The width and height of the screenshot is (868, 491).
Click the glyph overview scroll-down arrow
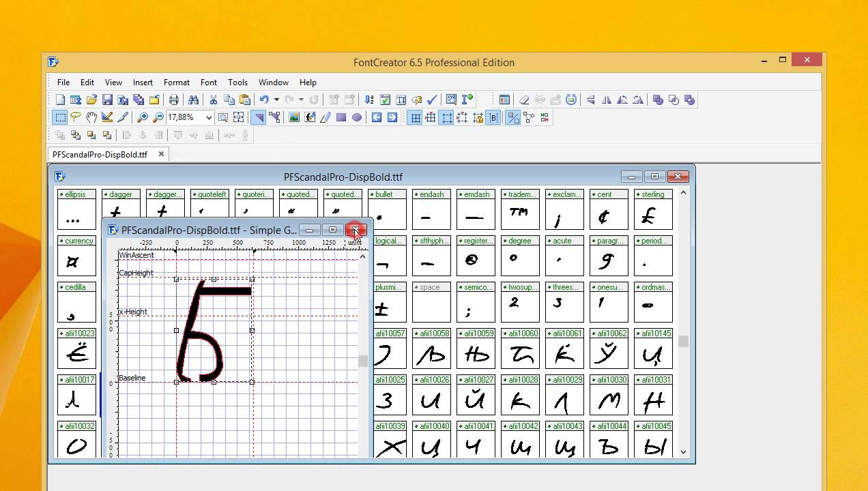click(x=684, y=451)
